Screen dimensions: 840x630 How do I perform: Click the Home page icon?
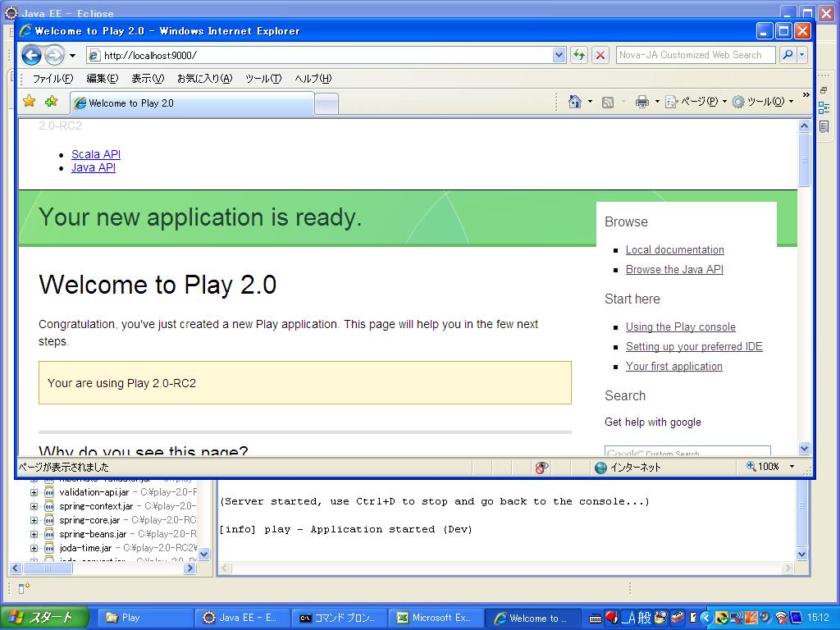coord(575,101)
